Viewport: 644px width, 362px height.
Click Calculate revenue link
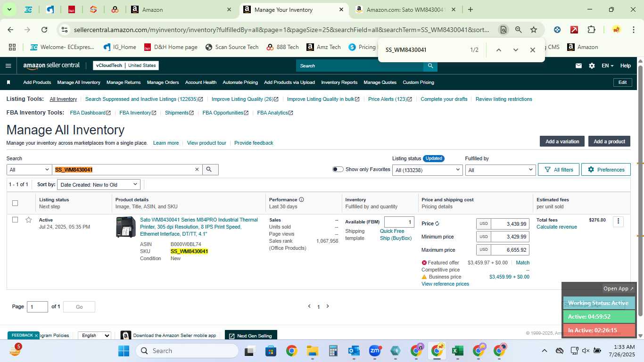(557, 227)
